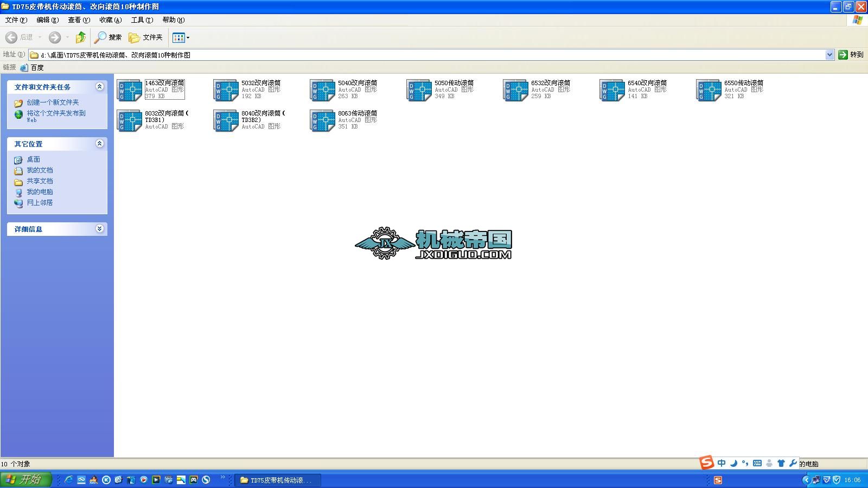868x488 pixels.
Task: Open the 8063传动滚筒 drawing file
Action: pyautogui.click(x=322, y=120)
